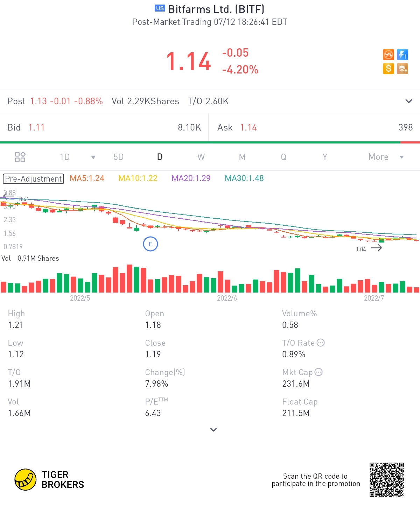The image size is (420, 520).
Task: Tap the Vol value 1.66M
Action: [19, 413]
